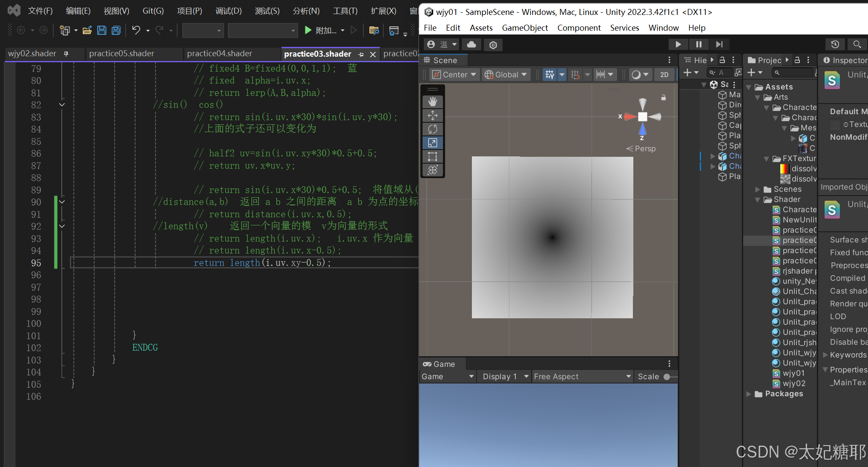The image size is (868, 467).
Task: Click the Step frame button
Action: click(x=719, y=44)
